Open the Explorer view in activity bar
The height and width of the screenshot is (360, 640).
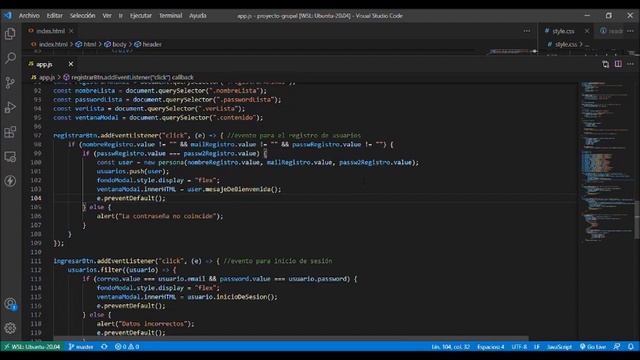[x=10, y=33]
